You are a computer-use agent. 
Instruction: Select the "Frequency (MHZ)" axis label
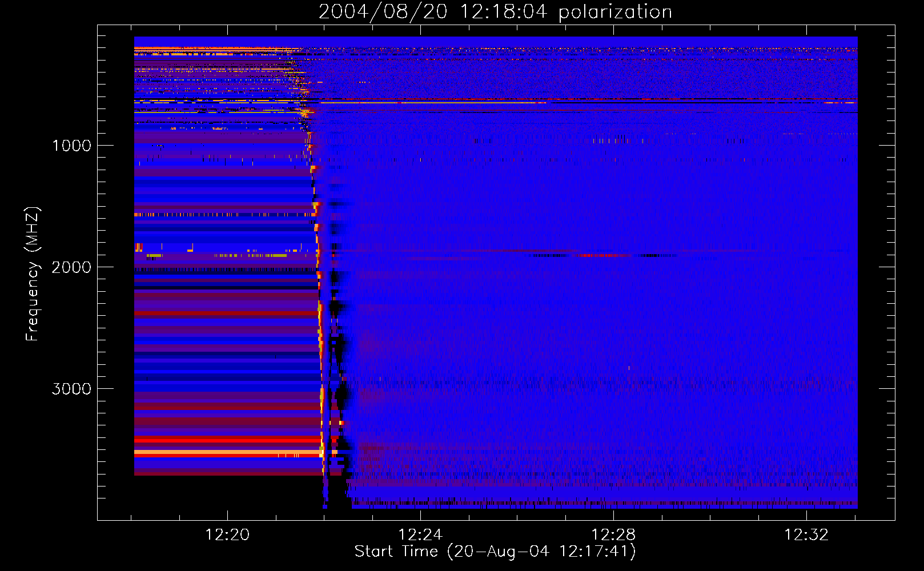33,274
